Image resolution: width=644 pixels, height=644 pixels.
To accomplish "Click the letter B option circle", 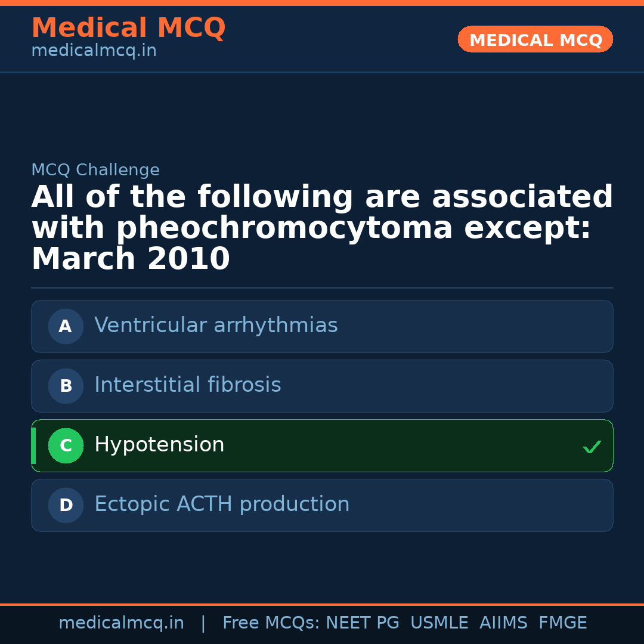I will point(66,386).
